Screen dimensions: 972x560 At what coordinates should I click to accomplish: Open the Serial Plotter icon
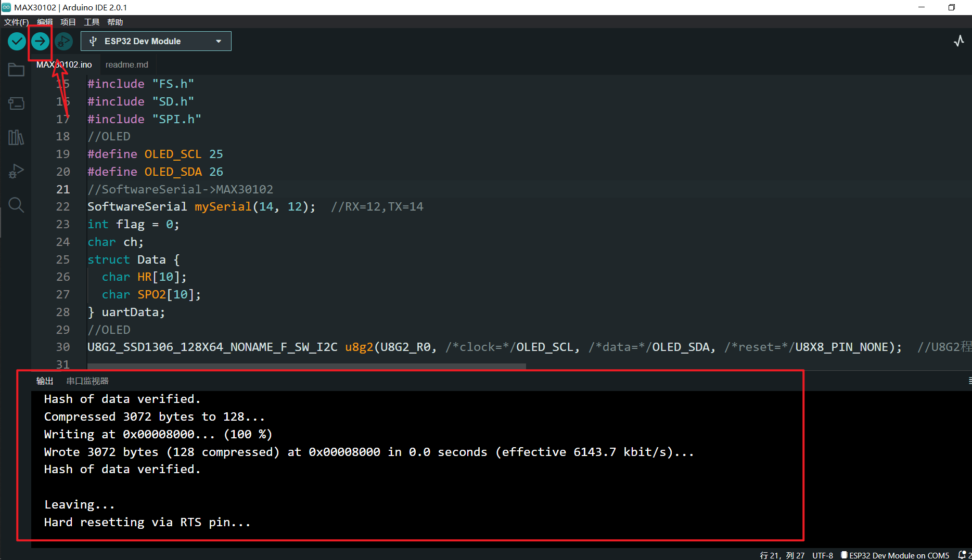[x=958, y=41]
